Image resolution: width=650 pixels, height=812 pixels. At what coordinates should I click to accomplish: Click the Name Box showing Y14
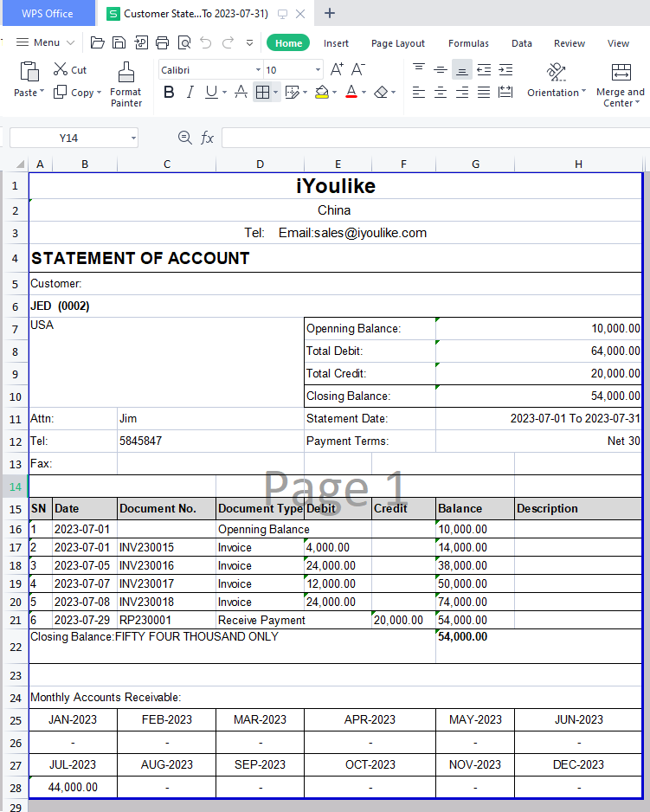(x=69, y=138)
